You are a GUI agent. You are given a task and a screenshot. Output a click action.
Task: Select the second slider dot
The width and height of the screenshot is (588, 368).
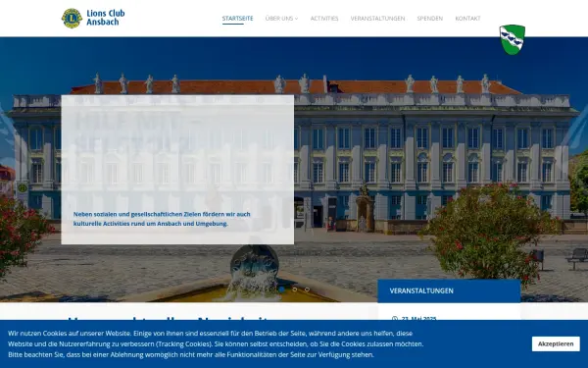click(x=294, y=289)
